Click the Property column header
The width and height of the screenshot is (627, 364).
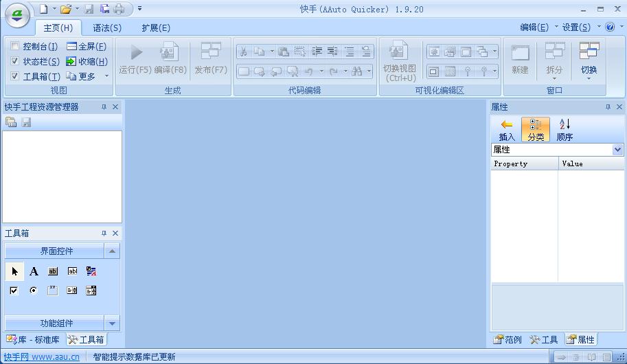[524, 163]
